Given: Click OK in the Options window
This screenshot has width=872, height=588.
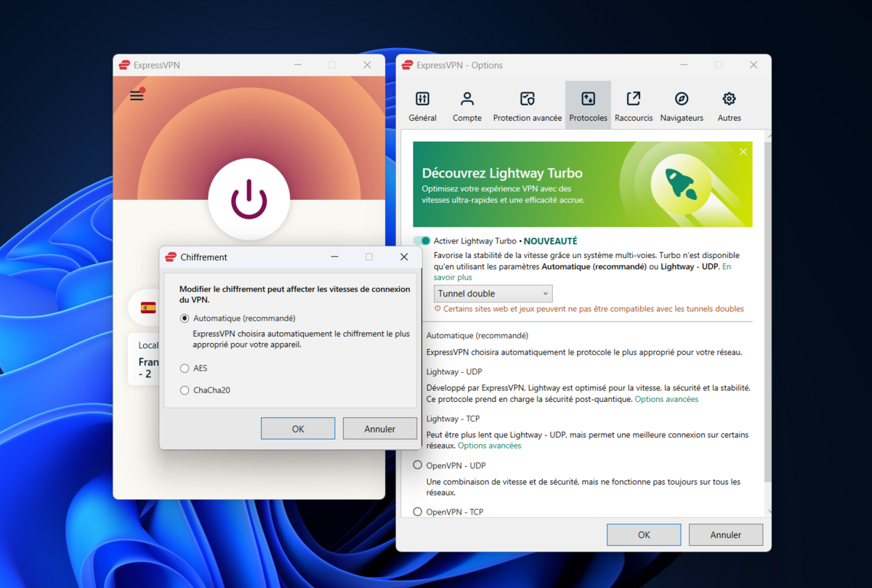Looking at the screenshot, I should click(644, 534).
